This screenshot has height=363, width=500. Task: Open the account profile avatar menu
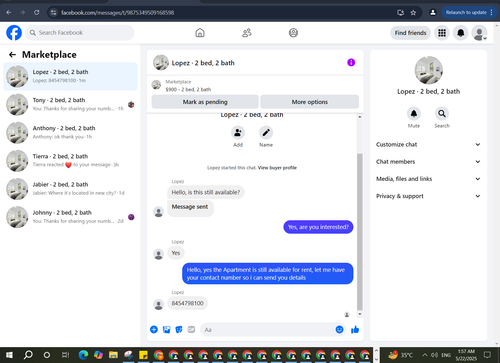(479, 33)
